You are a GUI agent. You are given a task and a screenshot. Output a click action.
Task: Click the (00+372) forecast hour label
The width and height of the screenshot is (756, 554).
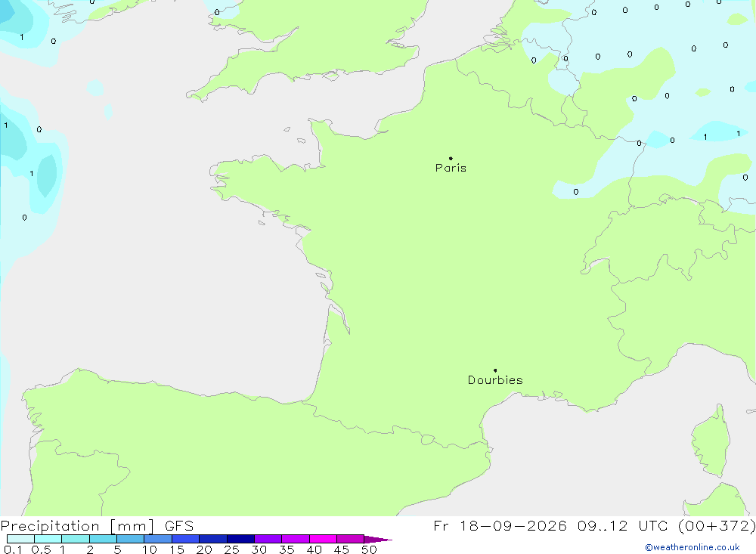[x=717, y=525]
